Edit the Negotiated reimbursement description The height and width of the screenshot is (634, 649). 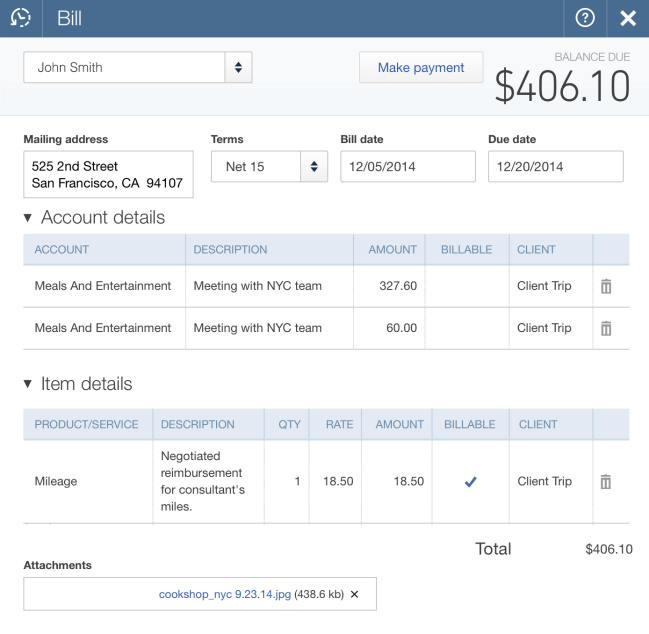tap(209, 481)
